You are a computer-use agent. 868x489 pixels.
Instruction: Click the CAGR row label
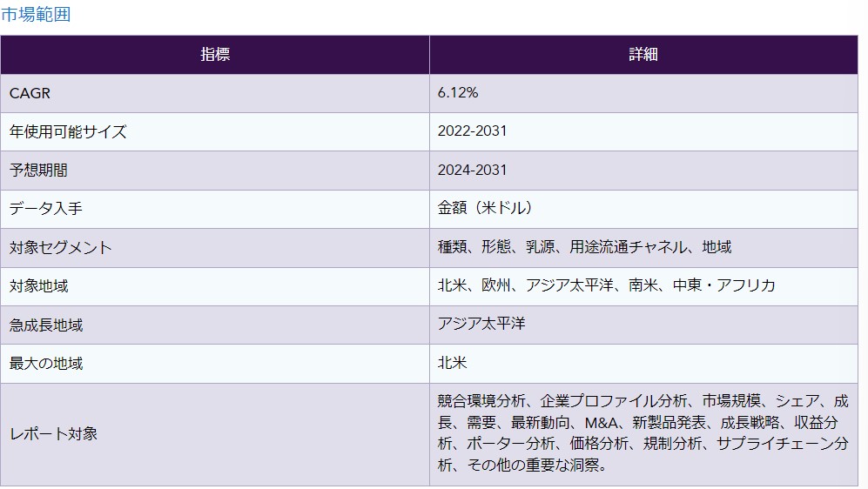point(24,93)
